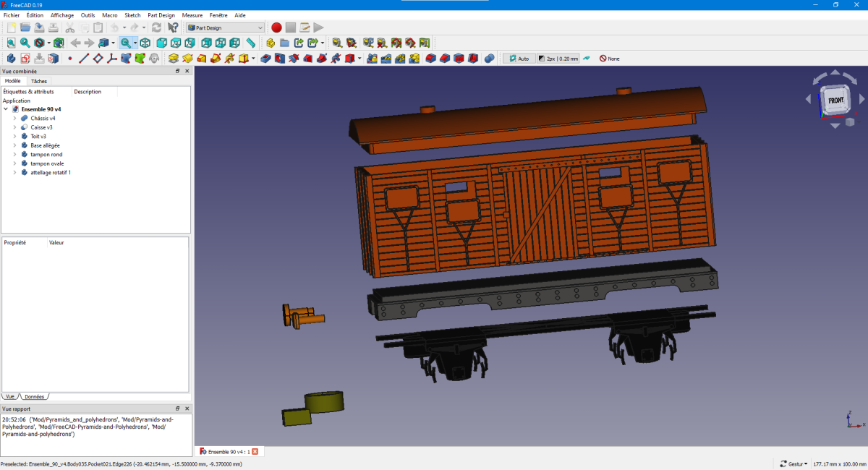
Task: Click the refresh recompute icon
Action: 156,27
